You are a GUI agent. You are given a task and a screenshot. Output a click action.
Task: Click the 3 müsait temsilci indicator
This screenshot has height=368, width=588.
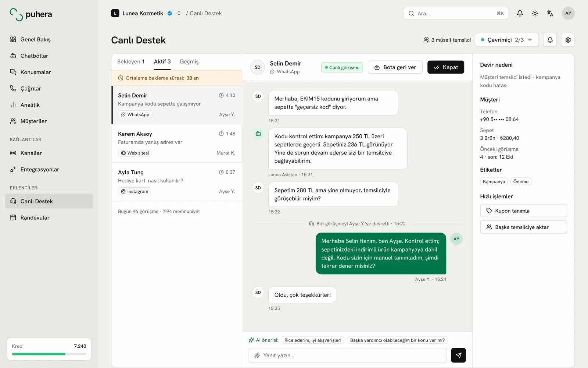(x=447, y=40)
